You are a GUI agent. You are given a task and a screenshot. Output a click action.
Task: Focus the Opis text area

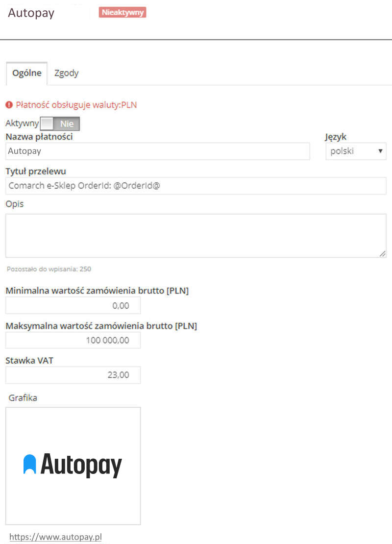point(196,236)
